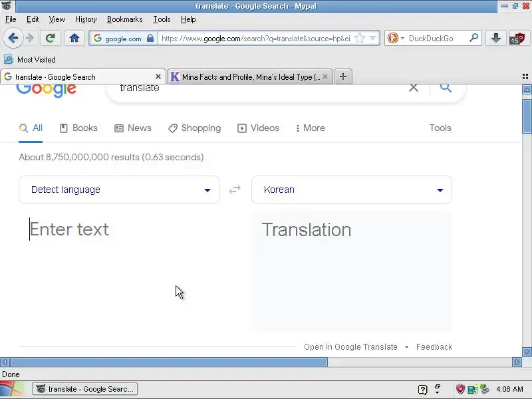
Task: Open Google search Tools options
Action: point(440,128)
